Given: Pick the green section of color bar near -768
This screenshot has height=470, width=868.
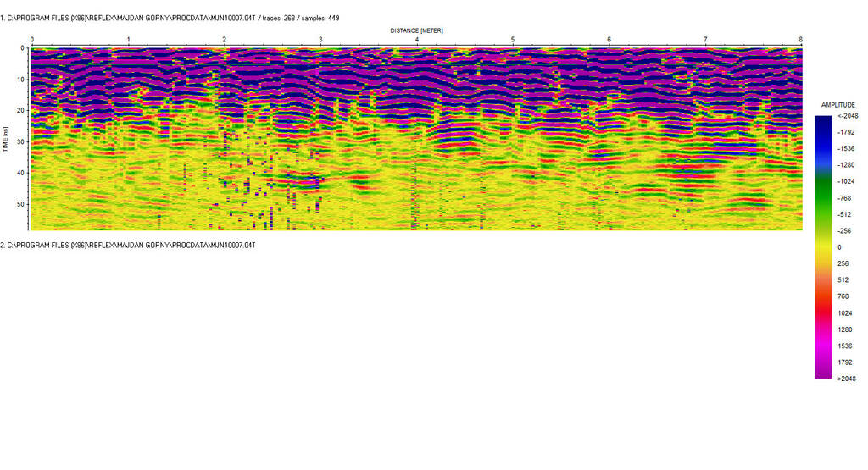Looking at the screenshot, I should 823,198.
